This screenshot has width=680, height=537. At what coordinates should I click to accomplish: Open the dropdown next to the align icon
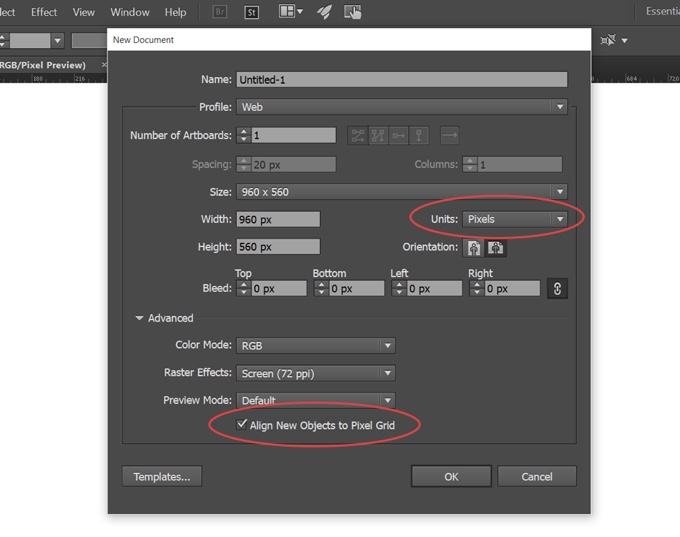(x=624, y=40)
